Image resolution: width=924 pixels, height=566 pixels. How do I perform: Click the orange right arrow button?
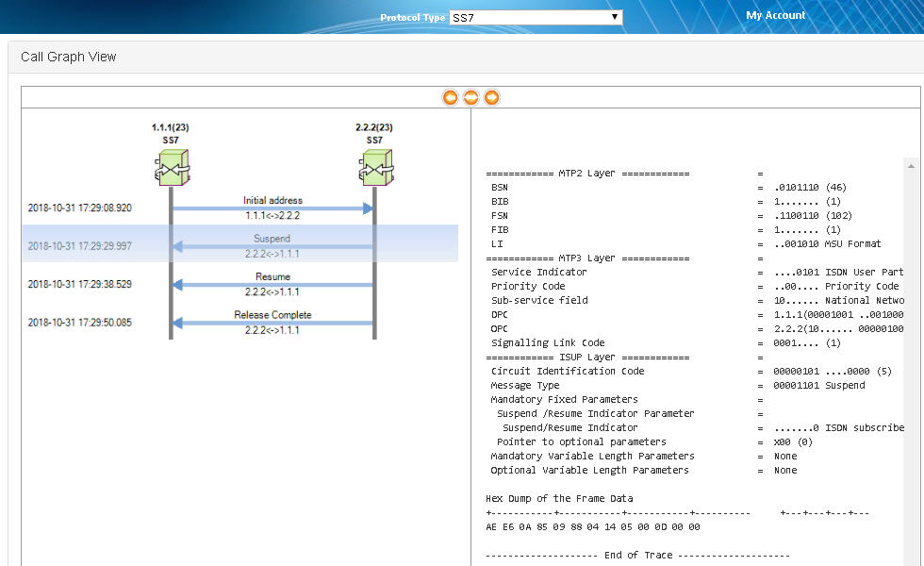click(x=491, y=97)
